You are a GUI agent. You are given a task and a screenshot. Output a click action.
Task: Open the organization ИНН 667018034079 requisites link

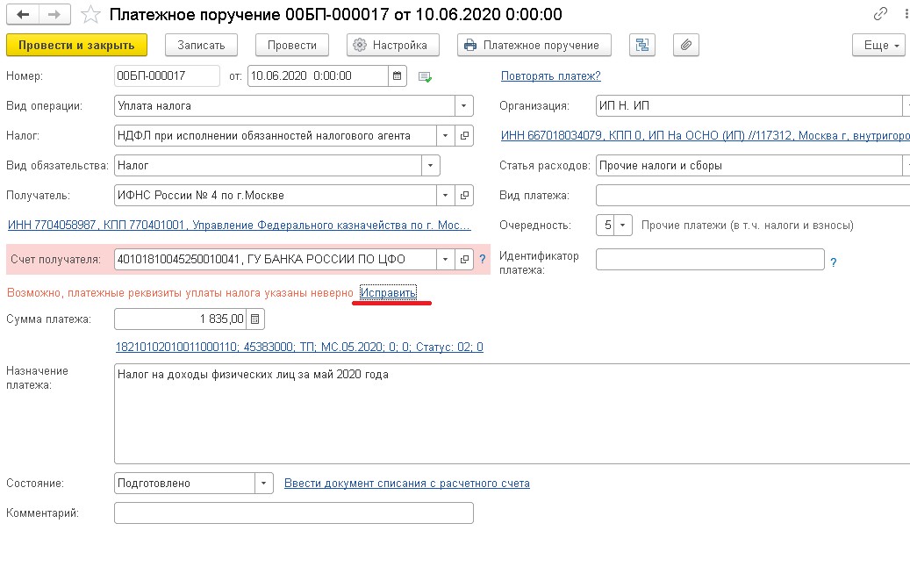click(706, 136)
